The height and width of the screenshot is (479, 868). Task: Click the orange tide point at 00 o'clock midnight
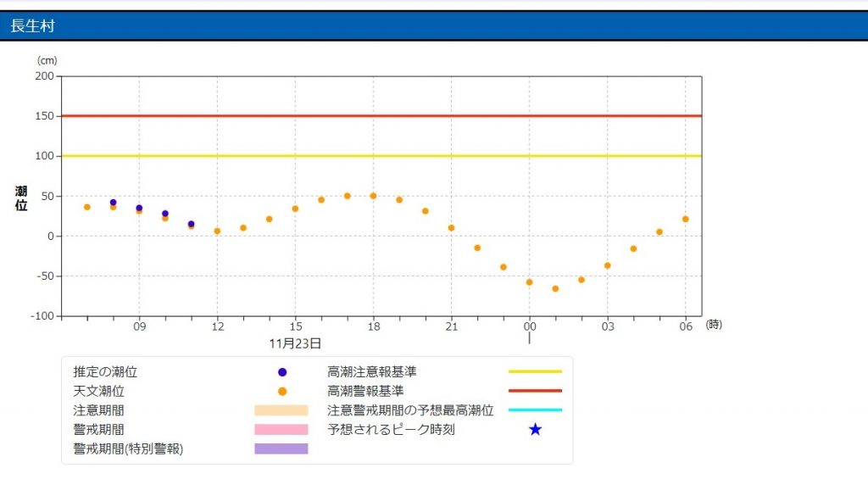[529, 282]
